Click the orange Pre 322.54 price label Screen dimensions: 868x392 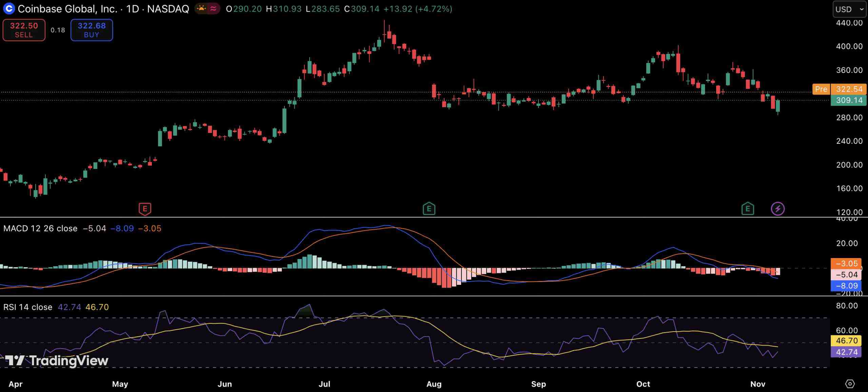(840, 89)
